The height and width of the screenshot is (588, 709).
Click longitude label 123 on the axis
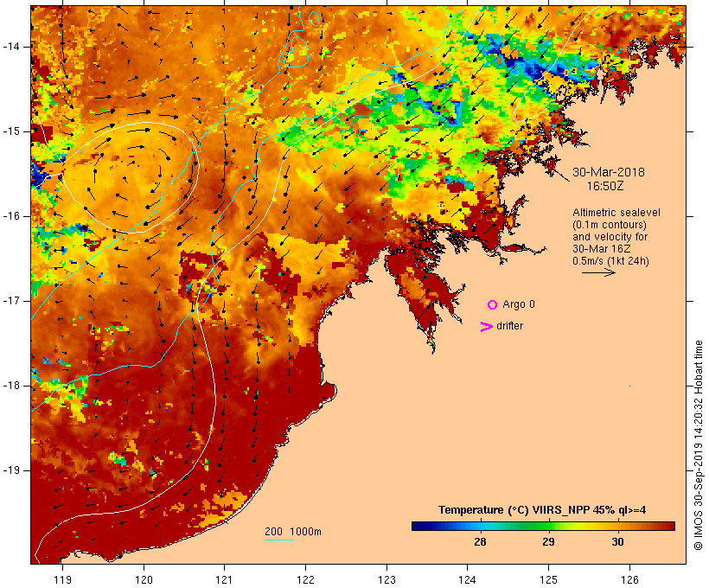(x=386, y=579)
